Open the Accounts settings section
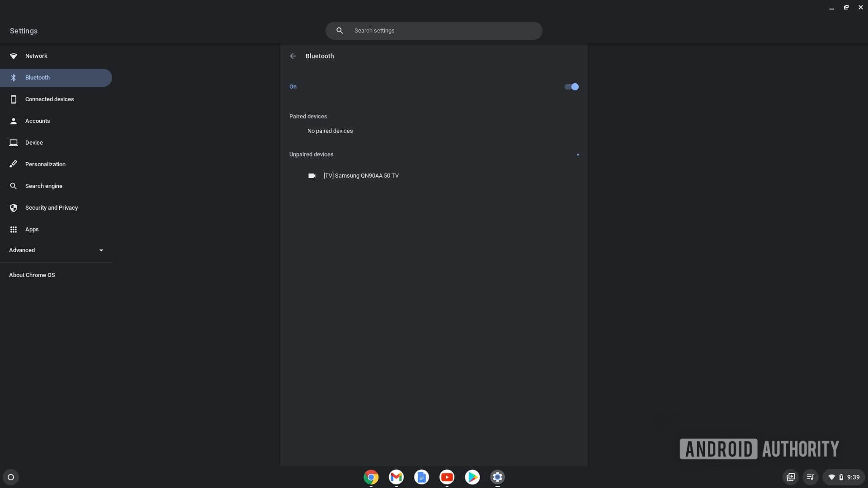Viewport: 868px width, 488px height. (38, 121)
